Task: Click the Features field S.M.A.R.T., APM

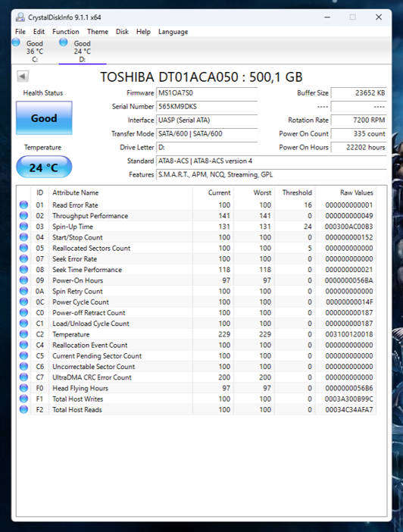Action: (x=271, y=174)
